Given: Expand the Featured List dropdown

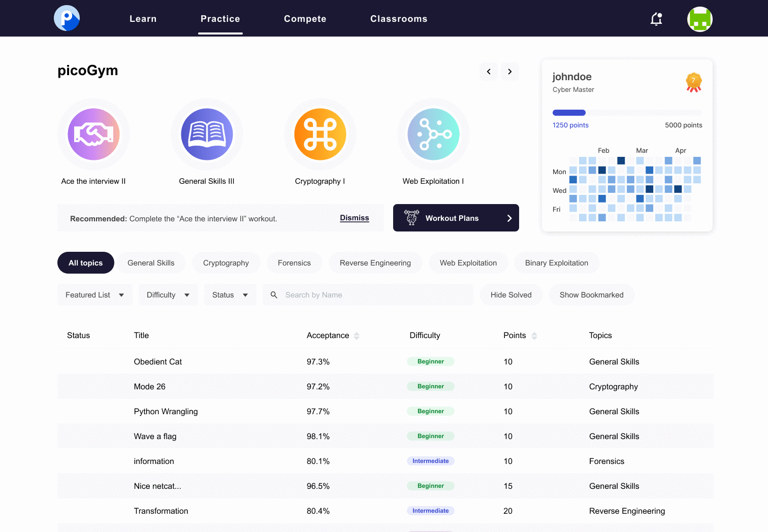Looking at the screenshot, I should click(94, 295).
